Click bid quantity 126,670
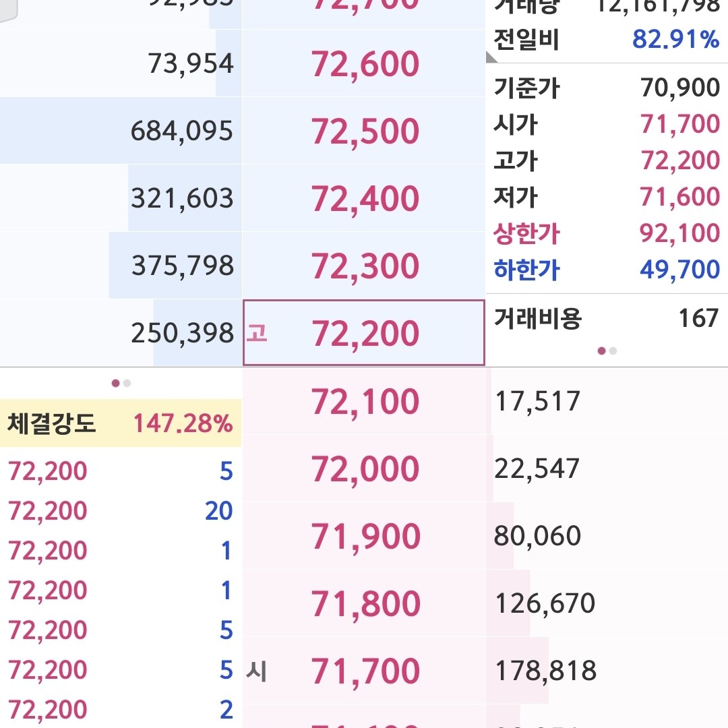Viewport: 728px width, 728px height. (x=545, y=603)
